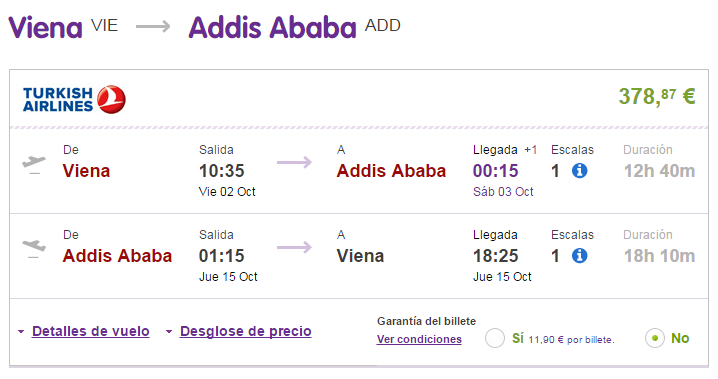
Task: Click the purple arrow in the return flight row
Action: [294, 247]
